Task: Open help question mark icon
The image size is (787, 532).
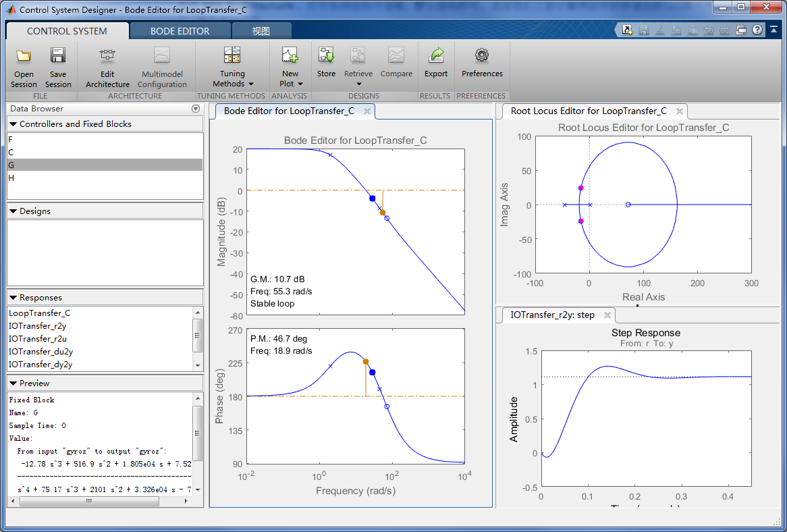Action: [757, 30]
